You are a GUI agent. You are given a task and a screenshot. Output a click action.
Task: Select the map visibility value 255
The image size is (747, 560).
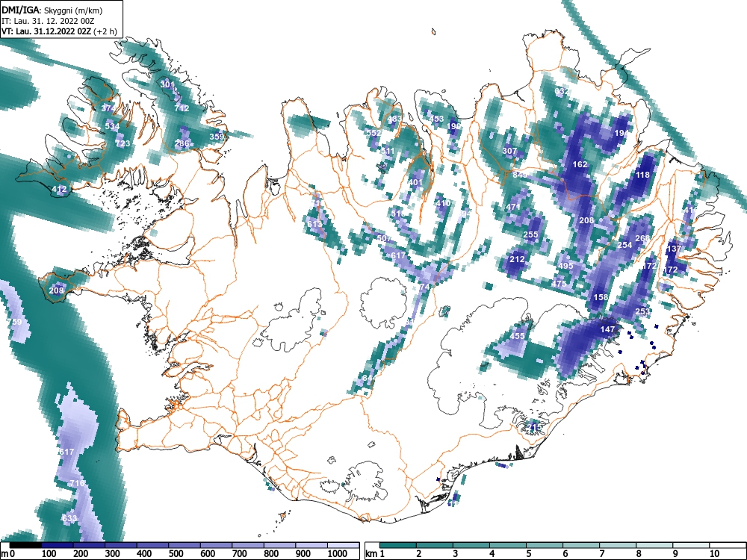(530, 234)
